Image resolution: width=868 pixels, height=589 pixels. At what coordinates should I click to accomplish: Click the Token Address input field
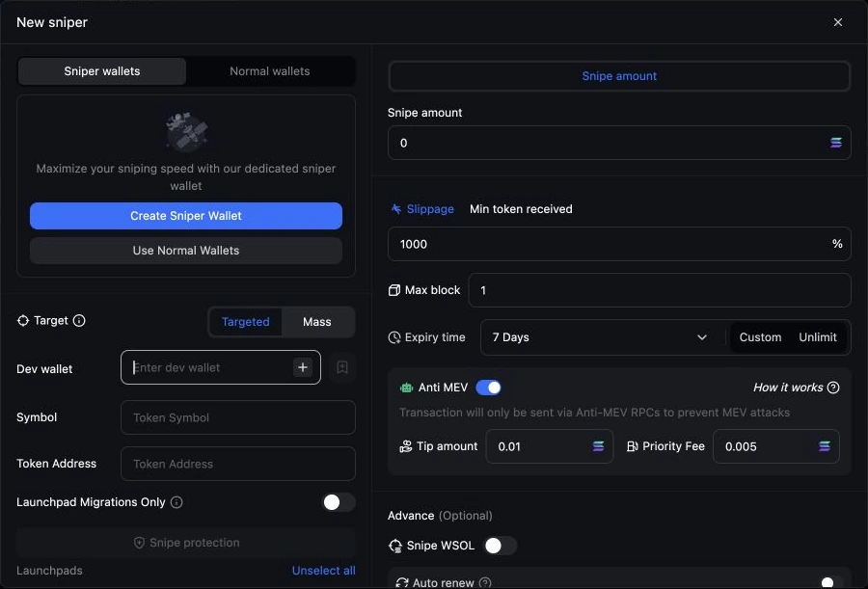(238, 464)
